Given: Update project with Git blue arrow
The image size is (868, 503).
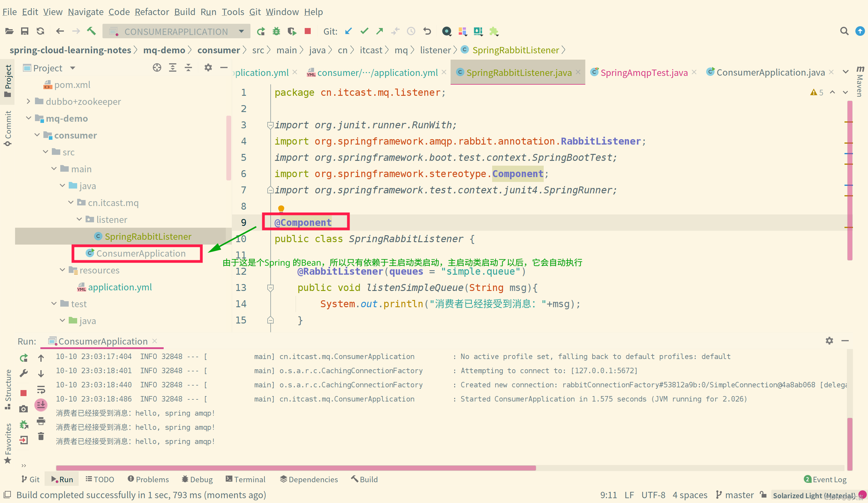Looking at the screenshot, I should point(349,31).
